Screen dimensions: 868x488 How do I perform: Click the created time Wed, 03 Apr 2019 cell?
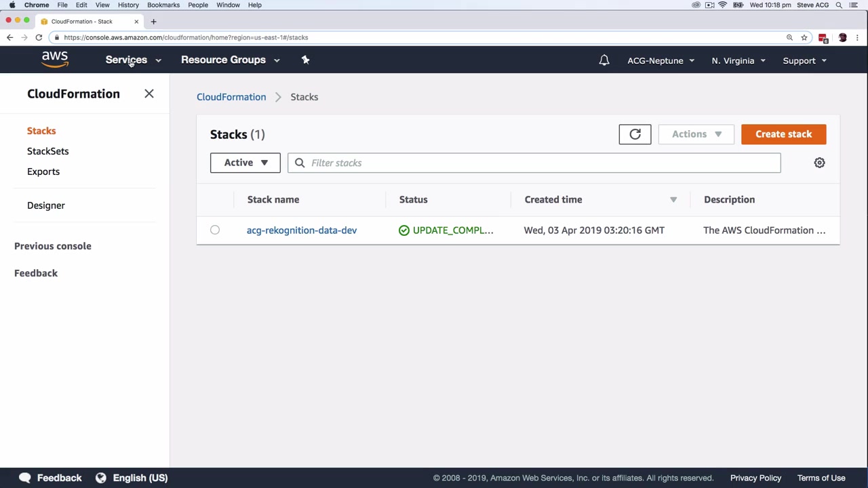[594, 230]
